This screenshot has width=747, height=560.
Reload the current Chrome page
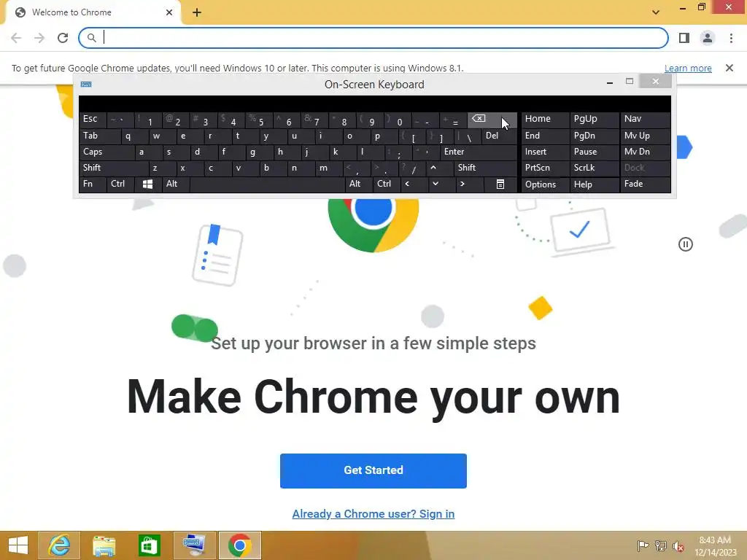pos(63,38)
